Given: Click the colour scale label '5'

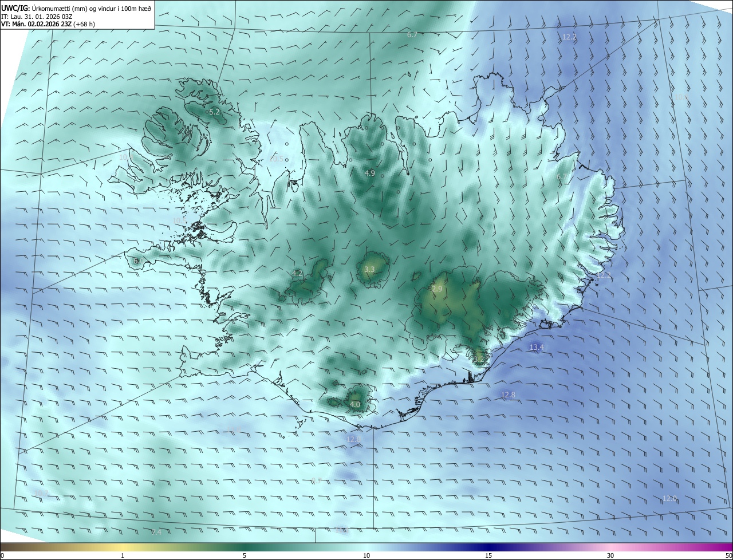Looking at the screenshot, I should click(x=245, y=555).
